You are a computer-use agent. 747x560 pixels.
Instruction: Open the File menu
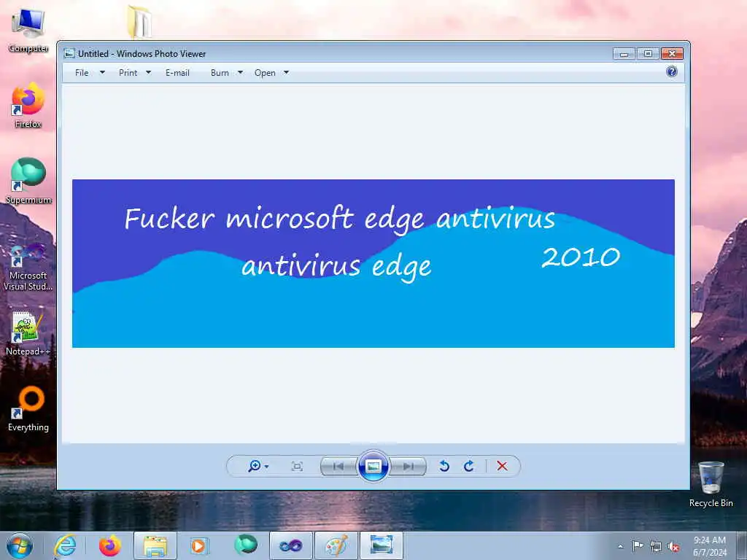coord(82,73)
